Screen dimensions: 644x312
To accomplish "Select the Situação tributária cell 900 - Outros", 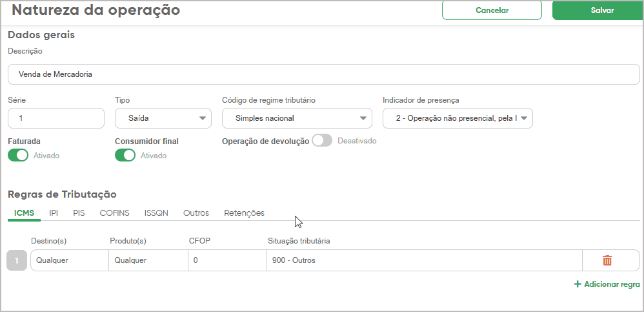I will [x=424, y=260].
